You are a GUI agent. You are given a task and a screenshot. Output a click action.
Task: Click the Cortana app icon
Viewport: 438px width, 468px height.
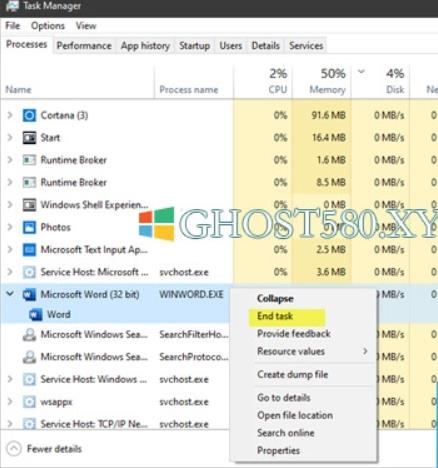pos(29,116)
